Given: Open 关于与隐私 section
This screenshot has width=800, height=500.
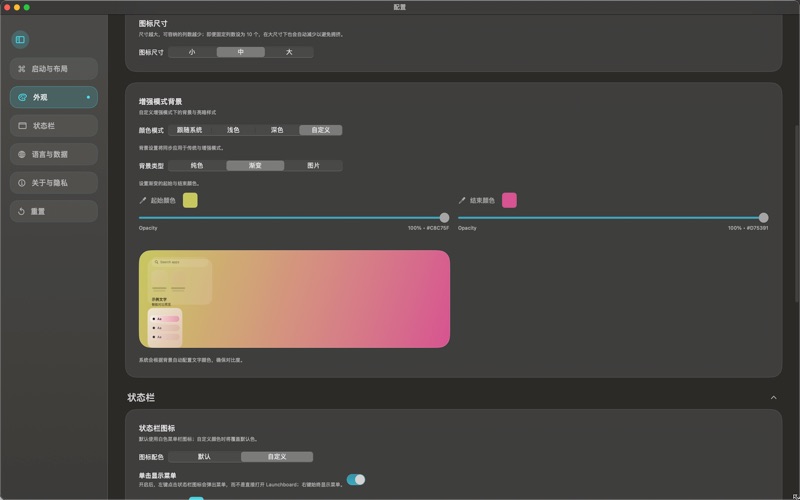Looking at the screenshot, I should coord(54,183).
